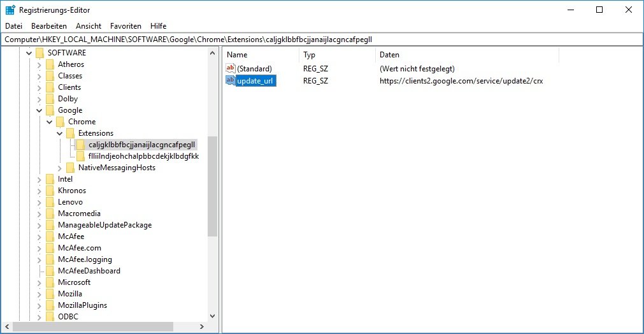644x334 pixels.
Task: Select the Microsoft key label
Action: tap(74, 282)
